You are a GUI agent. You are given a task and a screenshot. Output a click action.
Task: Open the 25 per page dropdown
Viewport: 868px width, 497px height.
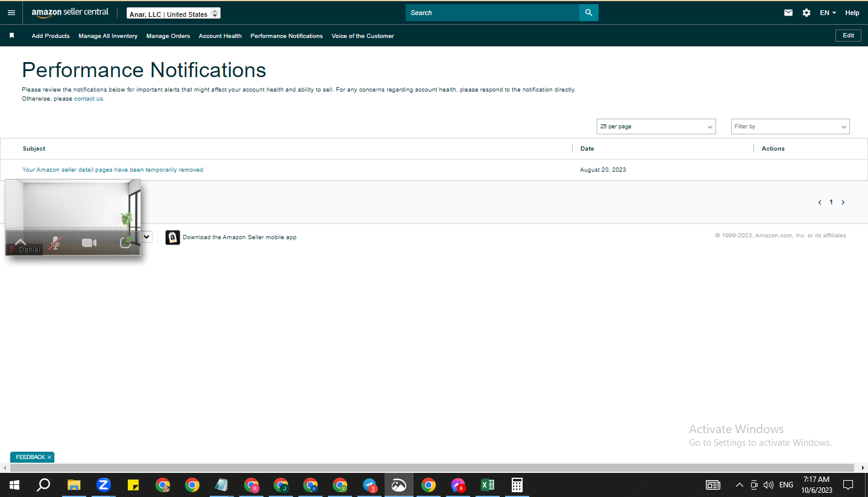656,127
